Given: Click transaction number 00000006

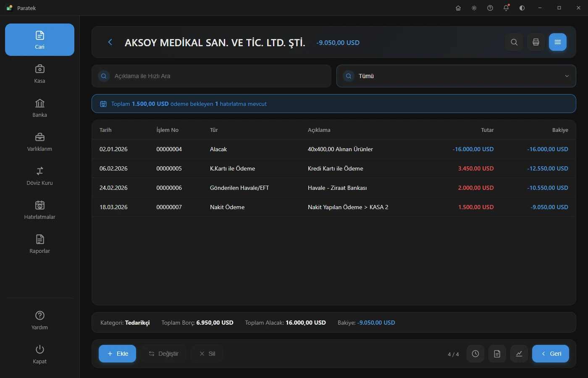Looking at the screenshot, I should coord(169,188).
